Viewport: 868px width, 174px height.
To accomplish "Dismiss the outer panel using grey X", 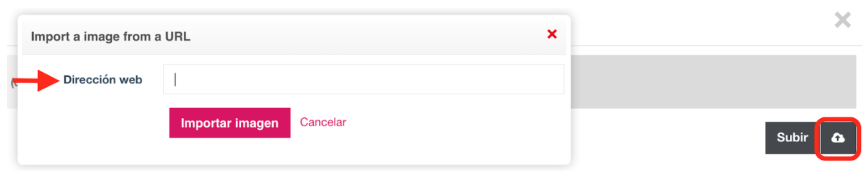I will (x=843, y=20).
